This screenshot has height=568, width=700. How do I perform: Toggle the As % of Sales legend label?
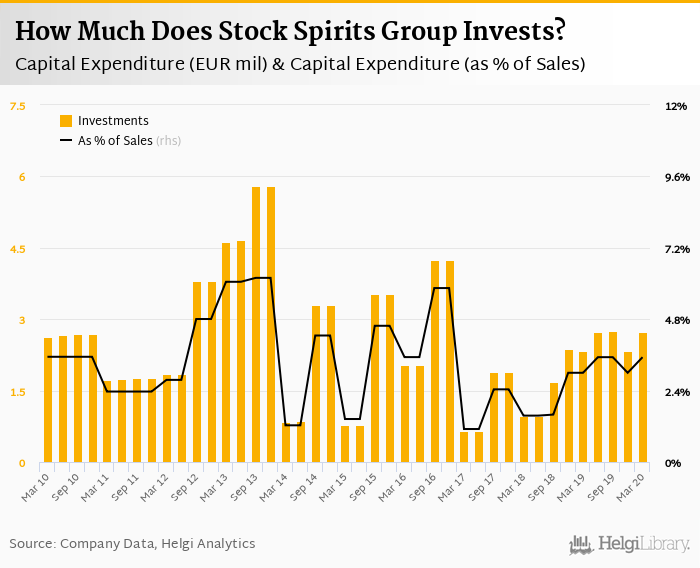(x=115, y=141)
